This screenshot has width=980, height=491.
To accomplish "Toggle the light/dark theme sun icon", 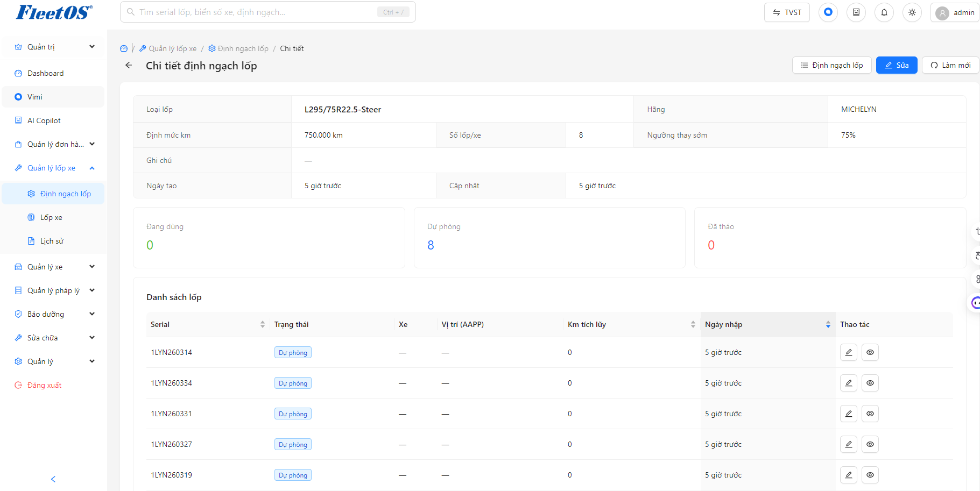I will [912, 12].
